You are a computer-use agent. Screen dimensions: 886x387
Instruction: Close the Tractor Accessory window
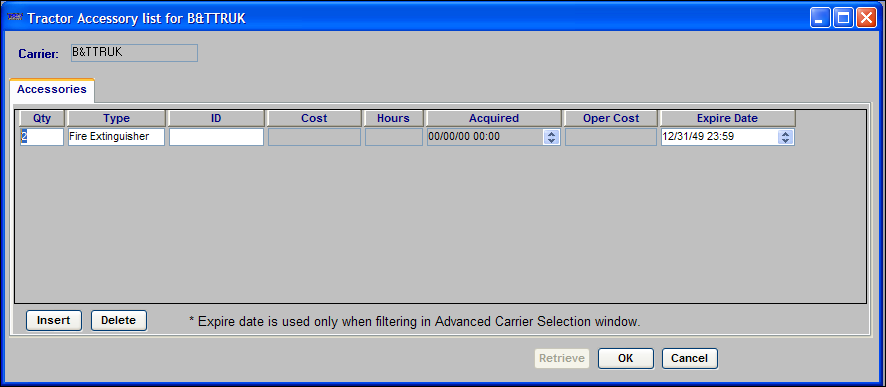(866, 19)
